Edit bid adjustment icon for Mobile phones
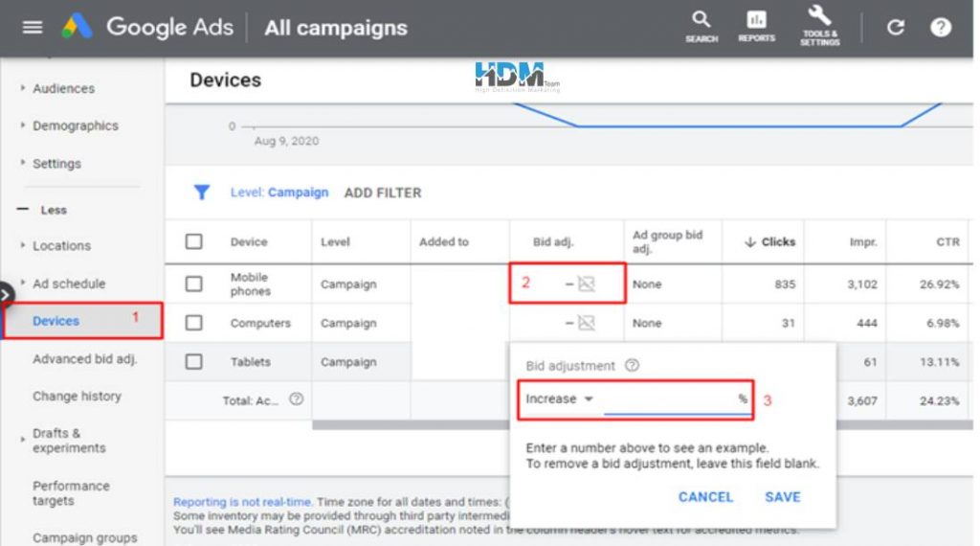Screen dimensions: 980x546 pyautogui.click(x=587, y=284)
